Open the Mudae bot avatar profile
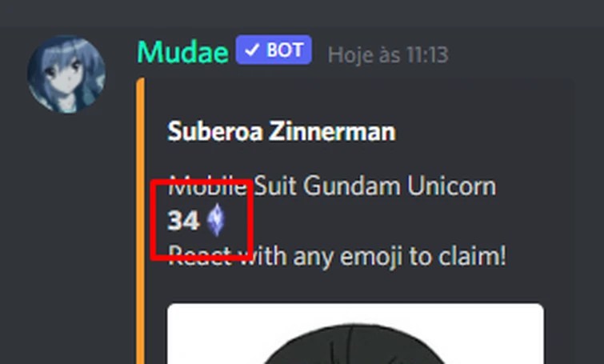Image resolution: width=604 pixels, height=364 pixels. pyautogui.click(x=66, y=74)
